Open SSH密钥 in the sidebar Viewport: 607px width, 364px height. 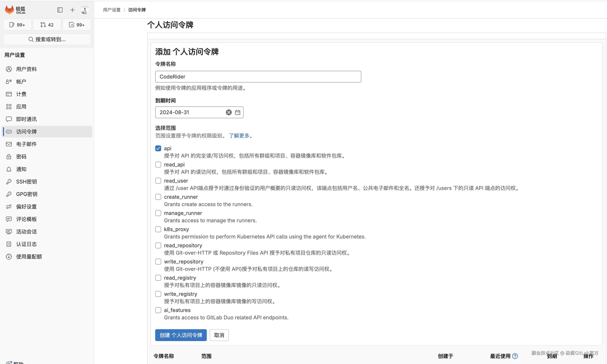pyautogui.click(x=26, y=181)
